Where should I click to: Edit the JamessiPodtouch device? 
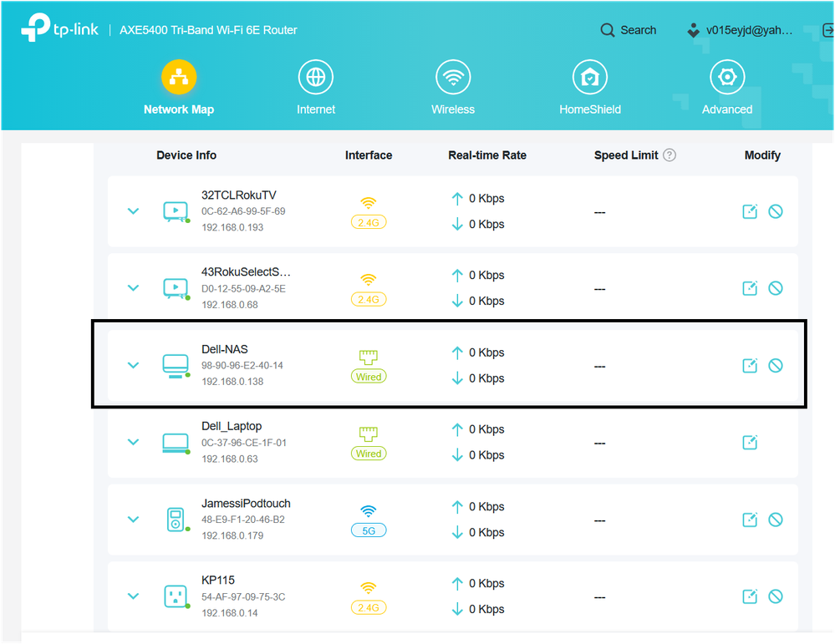(750, 520)
